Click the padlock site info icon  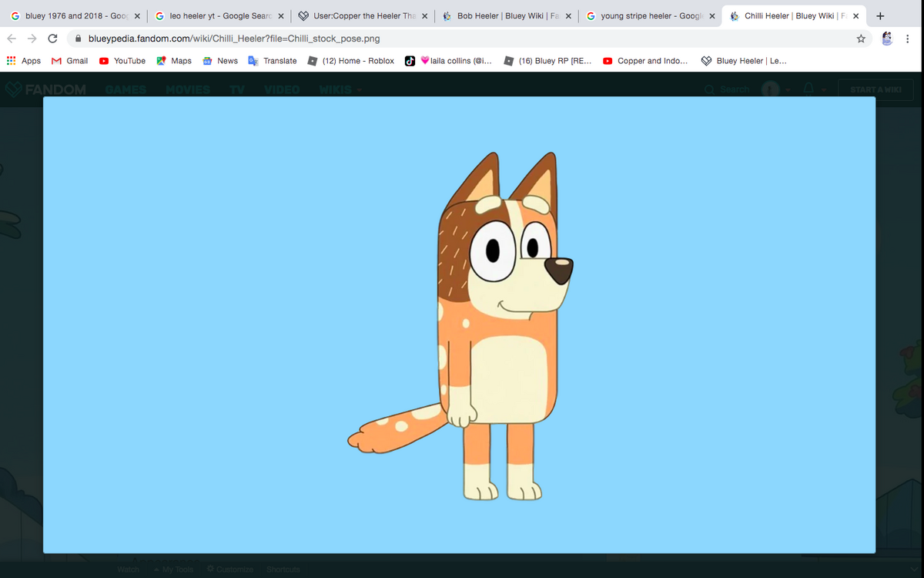pos(79,39)
